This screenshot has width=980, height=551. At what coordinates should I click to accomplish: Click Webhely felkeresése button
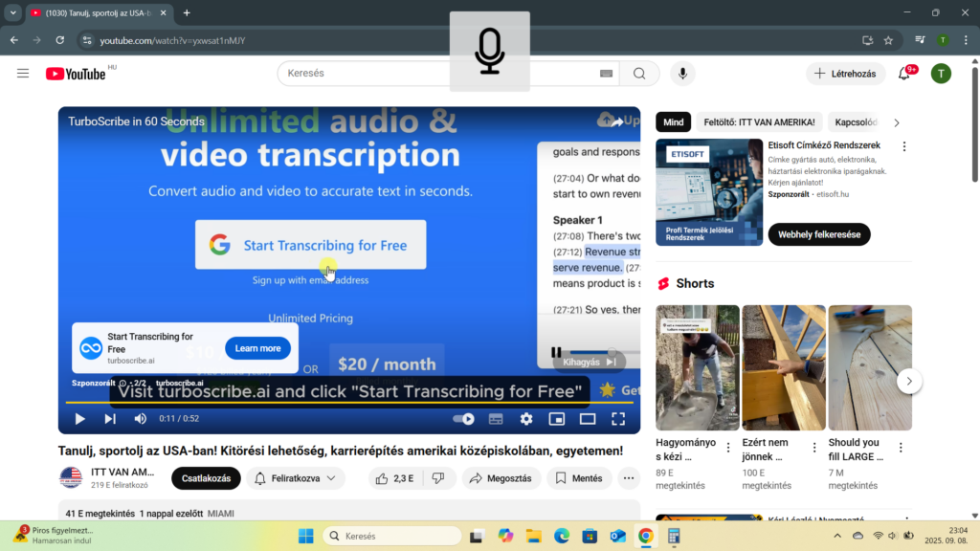[819, 234]
